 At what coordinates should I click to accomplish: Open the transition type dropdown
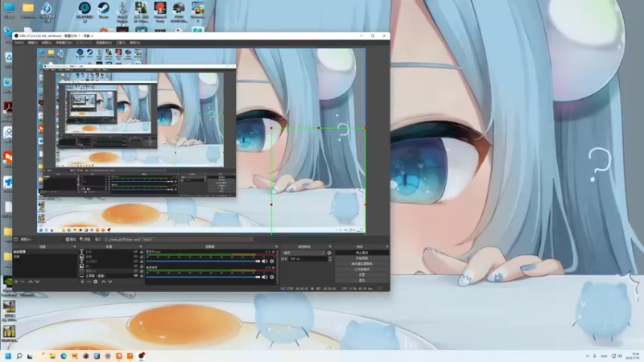(x=303, y=253)
